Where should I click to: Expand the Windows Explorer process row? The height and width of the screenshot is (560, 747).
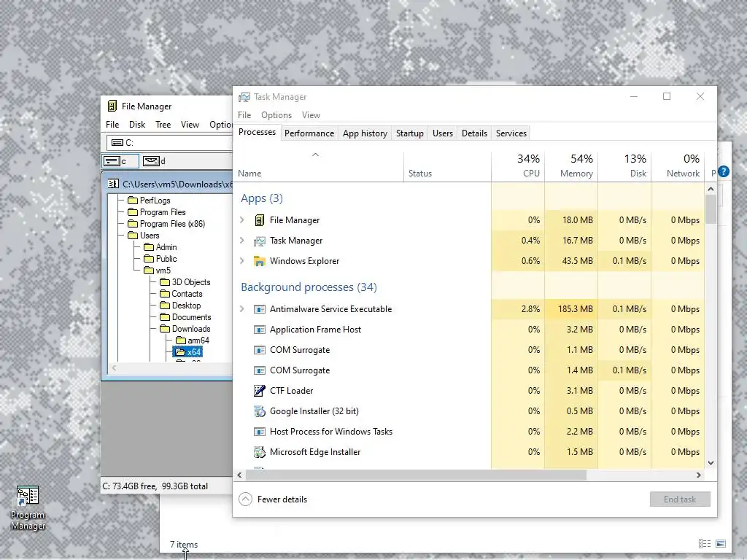[242, 261]
